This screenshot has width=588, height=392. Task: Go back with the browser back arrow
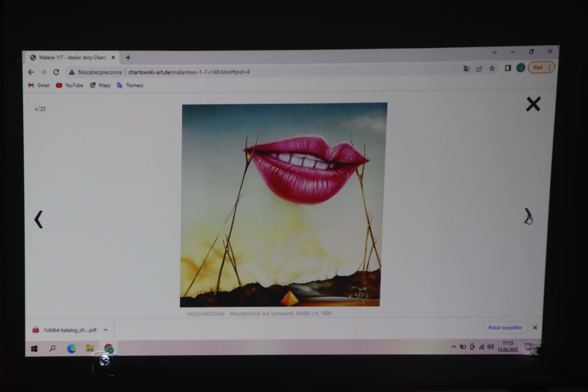point(31,72)
